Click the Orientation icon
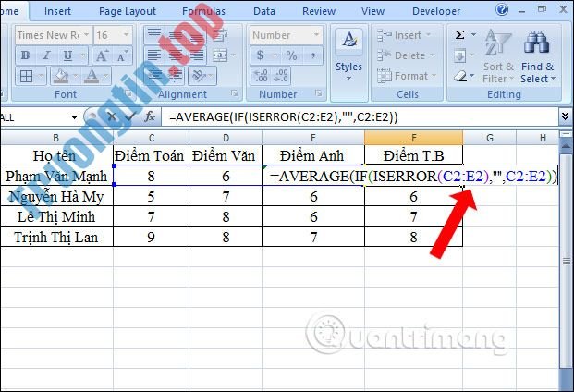This screenshot has height=392, width=574. (200, 76)
